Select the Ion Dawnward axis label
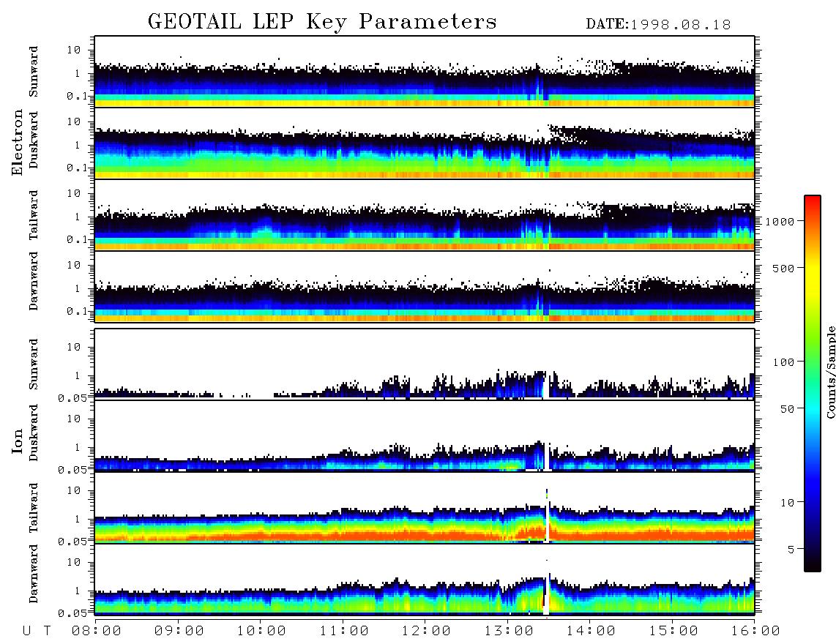This screenshot has width=836, height=644. pyautogui.click(x=34, y=574)
